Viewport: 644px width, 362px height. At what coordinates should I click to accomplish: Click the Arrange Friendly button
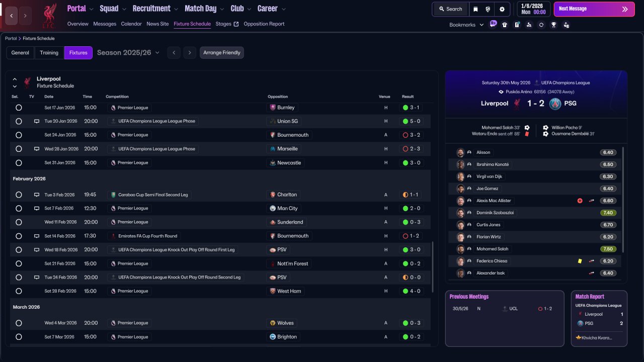click(222, 53)
